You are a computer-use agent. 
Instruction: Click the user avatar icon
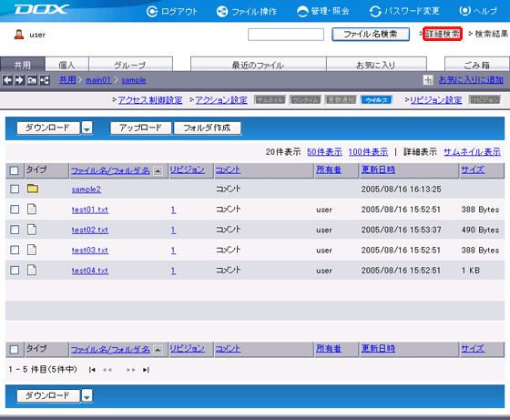[x=19, y=34]
